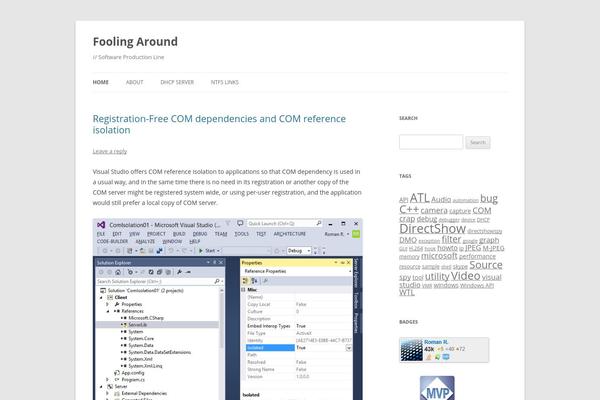600x400 pixels.
Task: Open the memory tag
Action: click(x=409, y=257)
